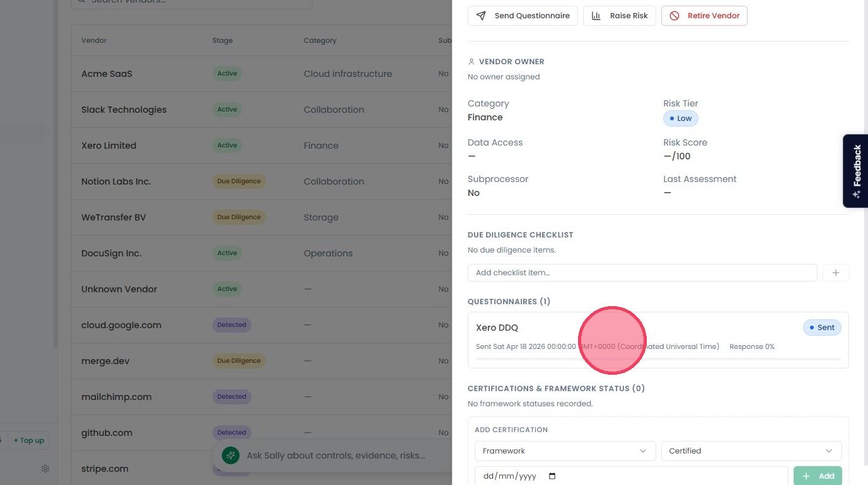This screenshot has height=485, width=868.
Task: Click the Cloud infrastructure category cell
Action: pyautogui.click(x=348, y=74)
